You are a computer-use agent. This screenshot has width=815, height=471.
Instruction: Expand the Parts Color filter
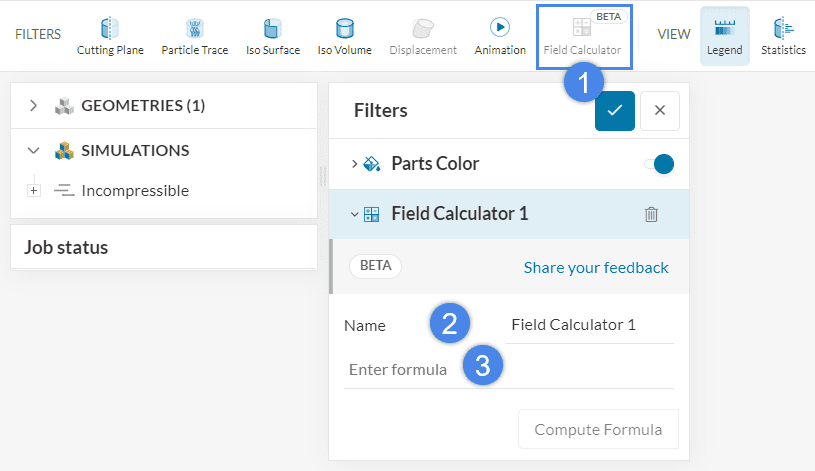point(355,164)
